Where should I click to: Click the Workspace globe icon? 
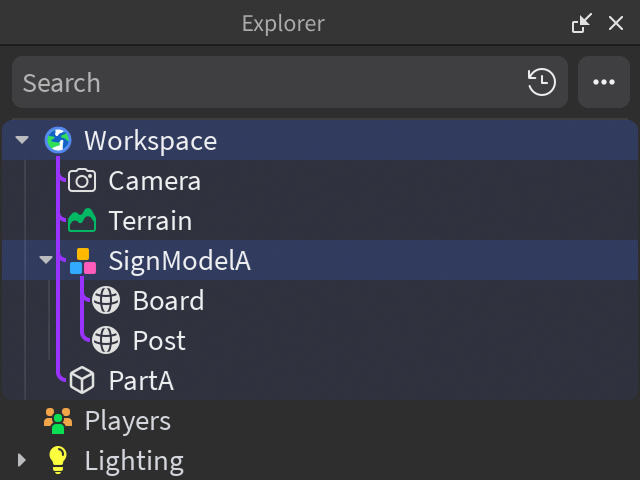pyautogui.click(x=58, y=141)
